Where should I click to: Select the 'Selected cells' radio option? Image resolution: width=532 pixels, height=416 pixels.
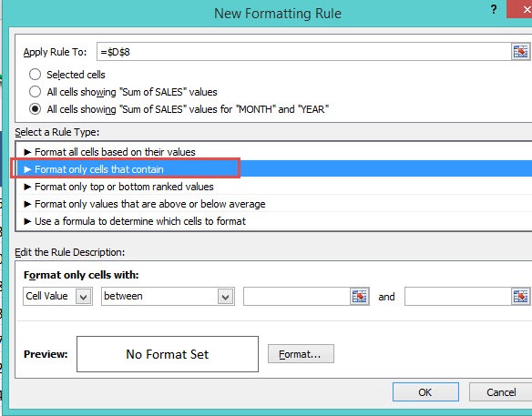(35, 75)
